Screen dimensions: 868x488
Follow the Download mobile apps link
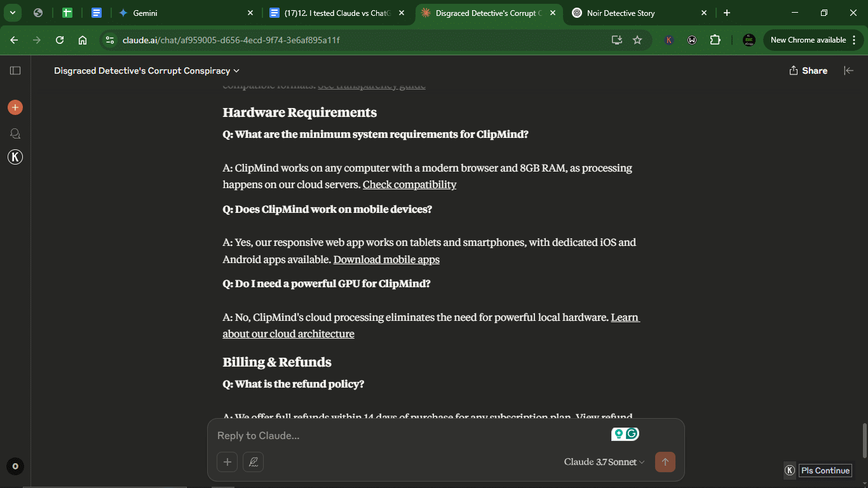tap(386, 259)
